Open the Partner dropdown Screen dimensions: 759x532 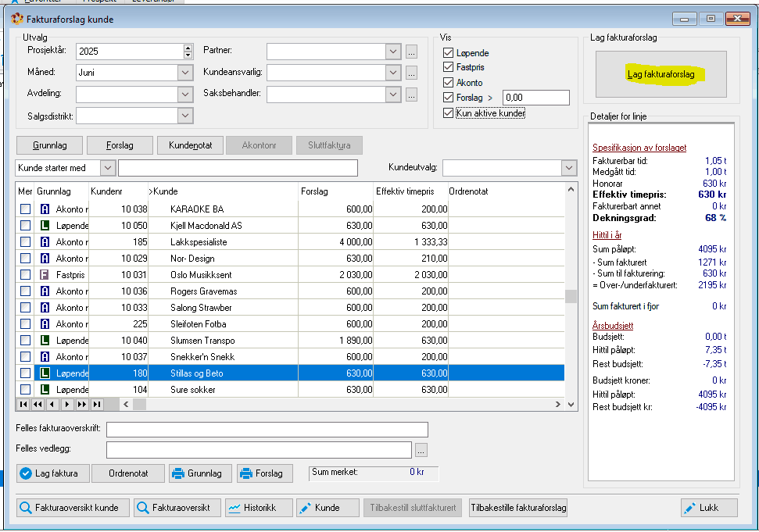click(x=393, y=52)
